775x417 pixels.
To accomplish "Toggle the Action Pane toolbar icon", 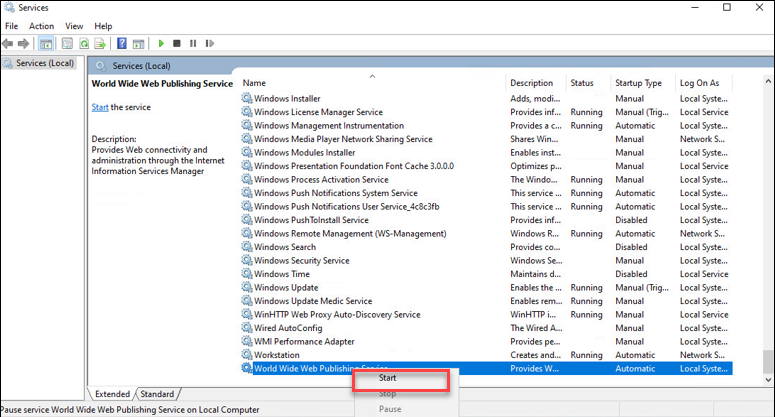I will click(138, 43).
